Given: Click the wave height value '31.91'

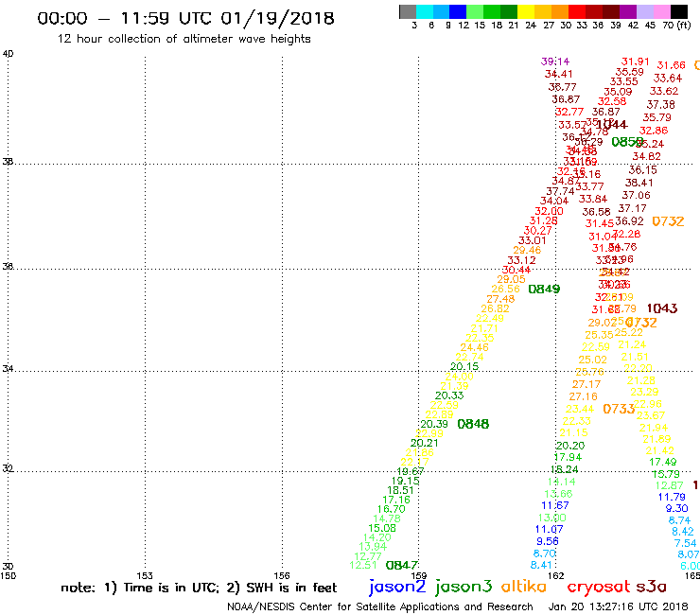Looking at the screenshot, I should pyautogui.click(x=636, y=61).
